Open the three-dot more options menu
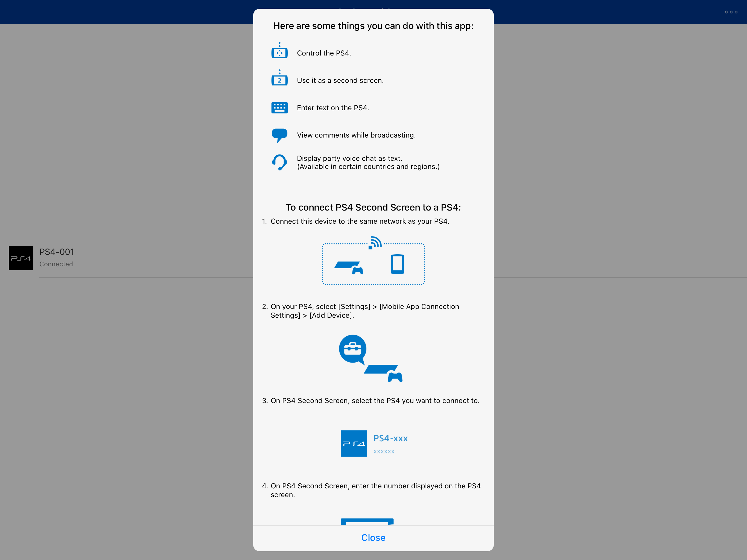747x560 pixels. 731,12
